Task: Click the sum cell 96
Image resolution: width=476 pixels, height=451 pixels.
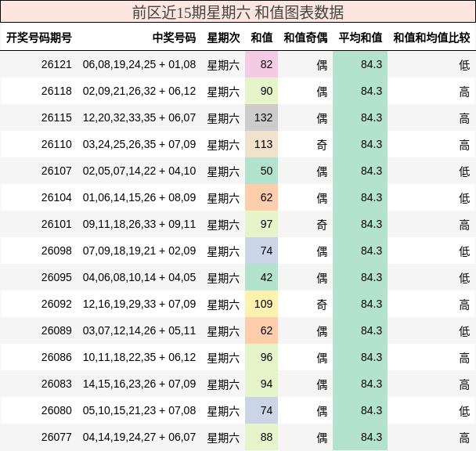Action: [x=261, y=358]
